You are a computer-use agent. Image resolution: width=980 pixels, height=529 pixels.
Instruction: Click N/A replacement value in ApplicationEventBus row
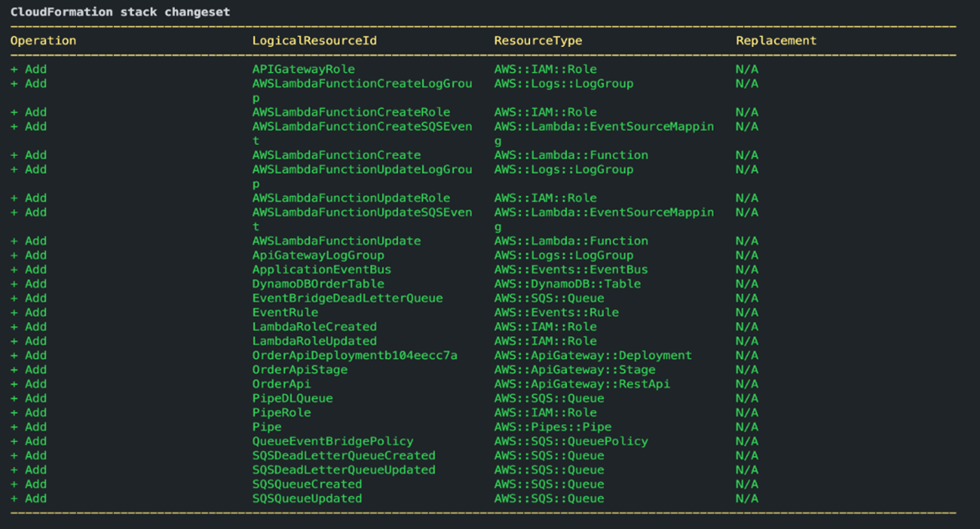pyautogui.click(x=747, y=269)
